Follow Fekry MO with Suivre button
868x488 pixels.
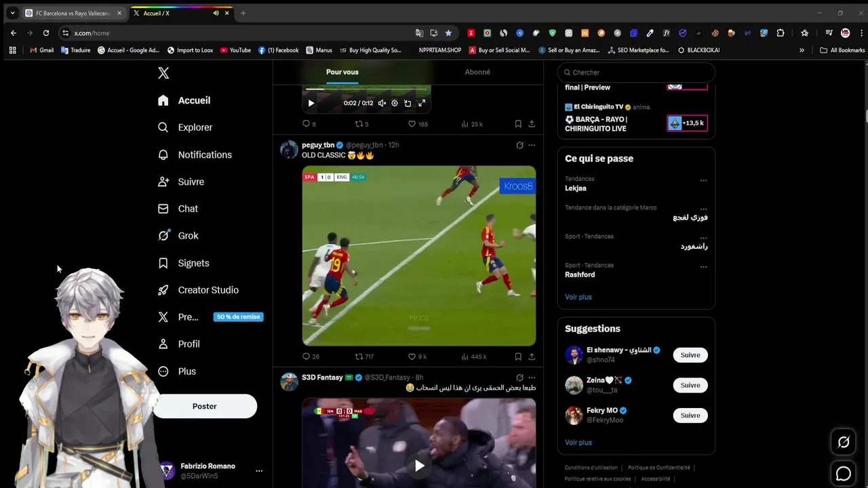coord(690,415)
